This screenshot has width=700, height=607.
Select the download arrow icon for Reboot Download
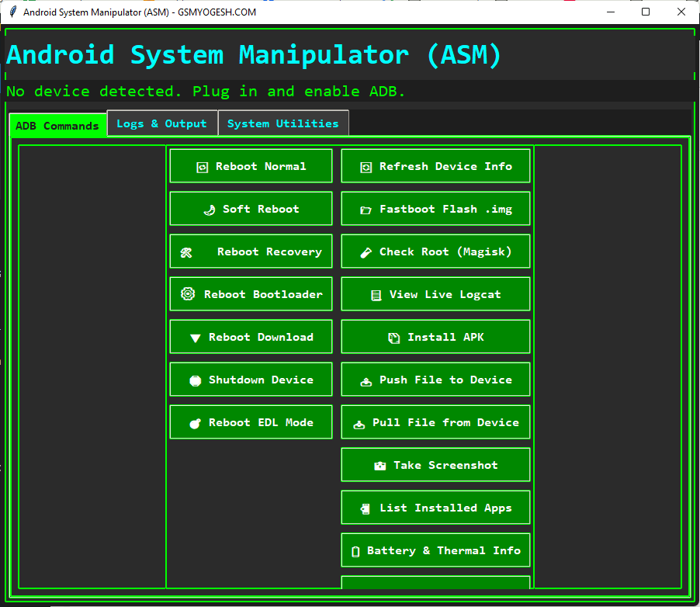[194, 336]
